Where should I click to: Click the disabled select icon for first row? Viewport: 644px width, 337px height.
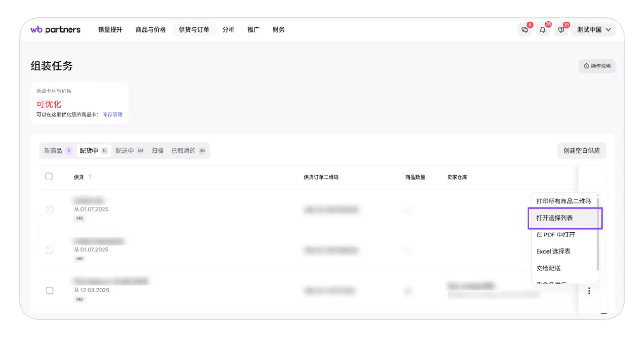(49, 210)
